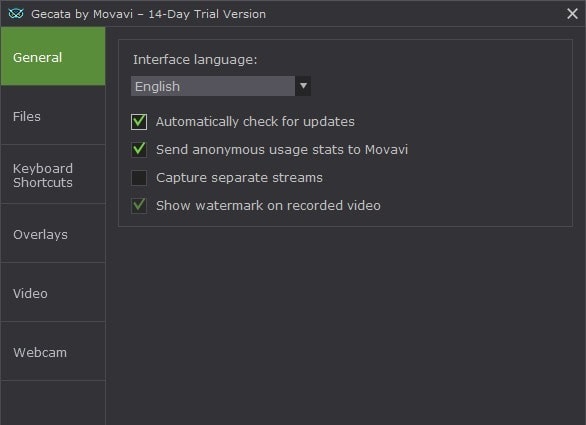Open the Webcam tab
This screenshot has height=425, width=586.
(53, 352)
